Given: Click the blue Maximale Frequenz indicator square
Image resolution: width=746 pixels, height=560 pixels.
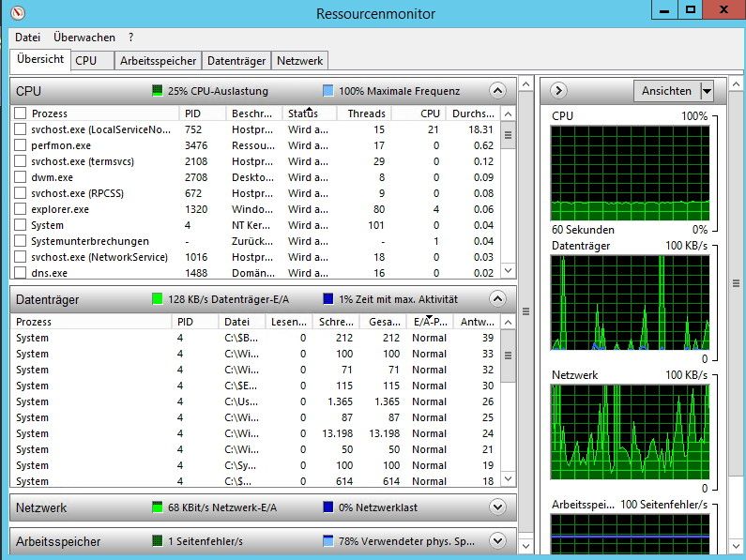Looking at the screenshot, I should pos(327,90).
